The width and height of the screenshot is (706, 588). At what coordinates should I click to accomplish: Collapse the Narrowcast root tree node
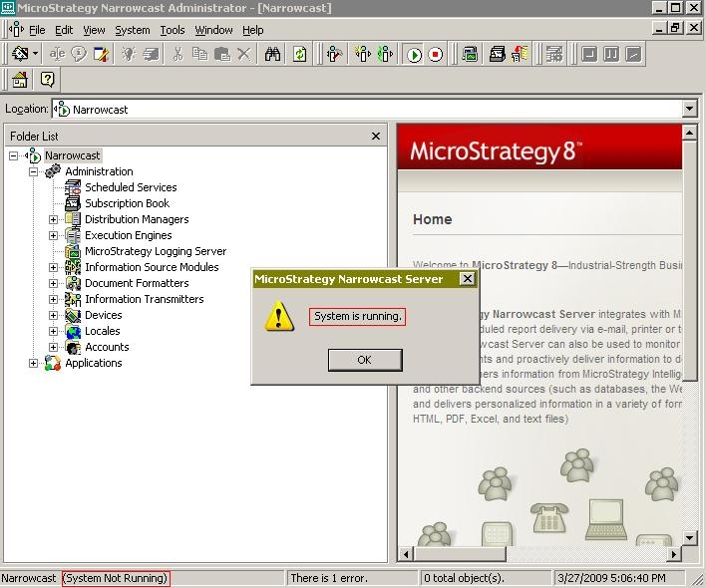tap(14, 156)
